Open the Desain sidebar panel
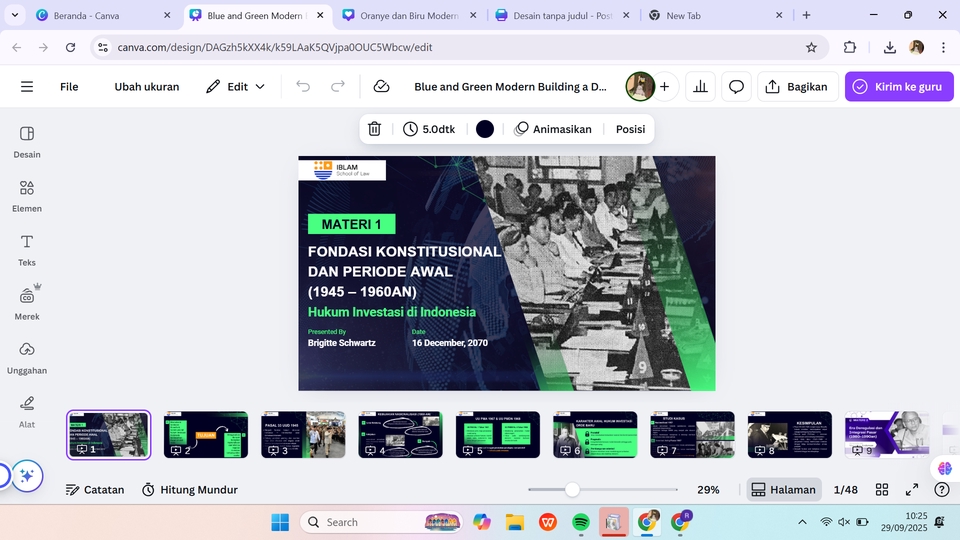Image resolution: width=960 pixels, height=540 pixels. click(27, 142)
